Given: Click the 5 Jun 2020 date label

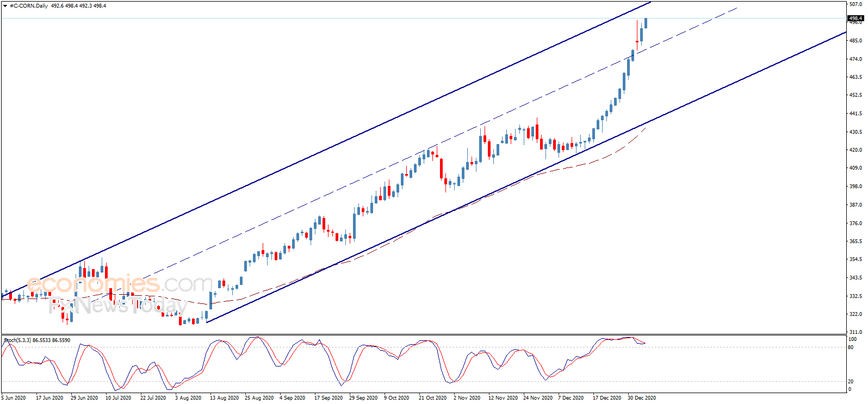Looking at the screenshot, I should point(14,398).
